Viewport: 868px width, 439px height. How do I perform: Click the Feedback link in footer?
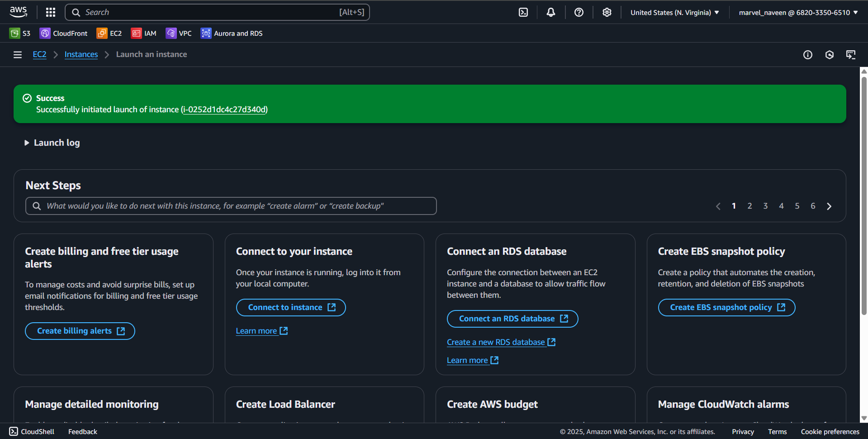click(83, 432)
